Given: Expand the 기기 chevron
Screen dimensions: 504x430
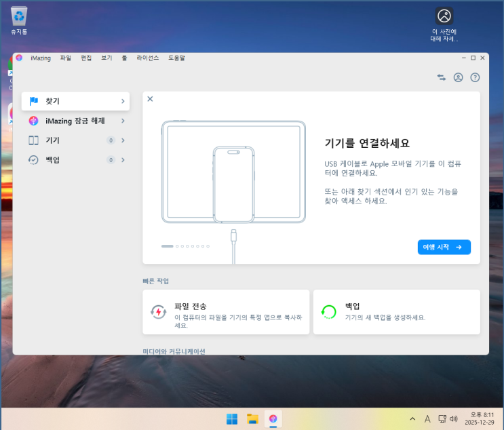Looking at the screenshot, I should tap(123, 140).
